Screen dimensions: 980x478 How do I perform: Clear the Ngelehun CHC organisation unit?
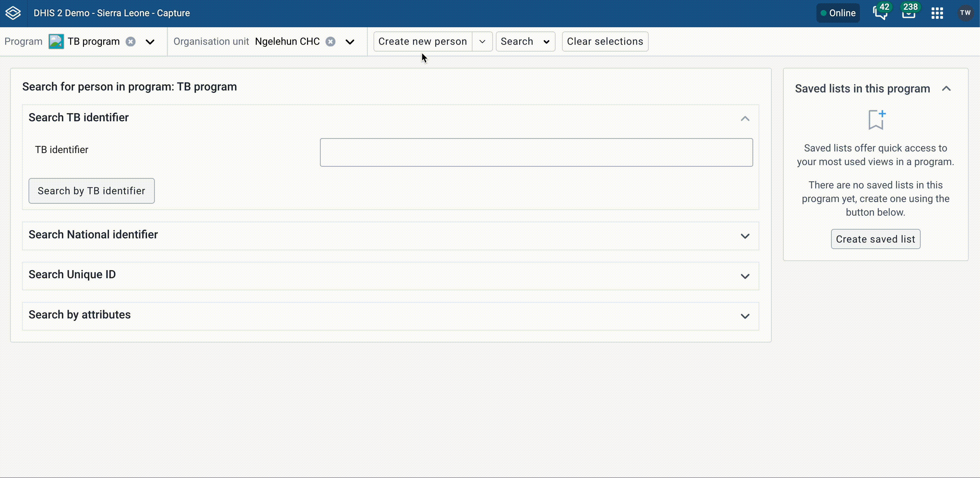click(330, 41)
